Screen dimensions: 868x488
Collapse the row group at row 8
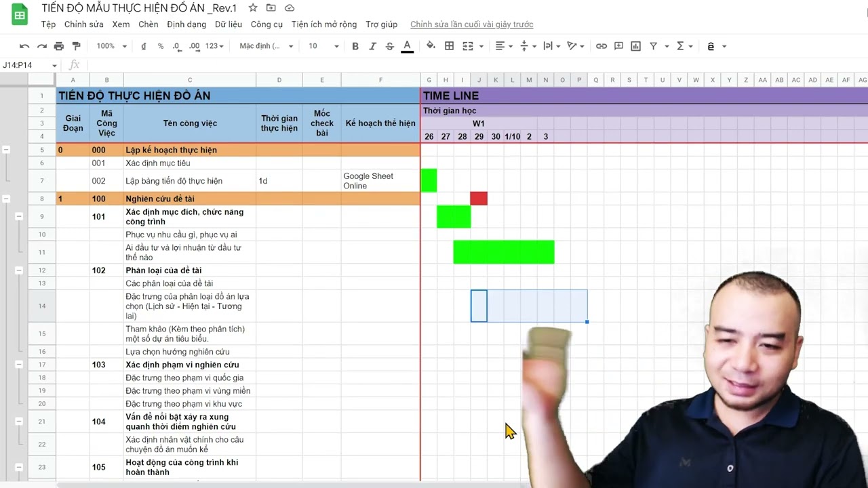click(x=6, y=199)
